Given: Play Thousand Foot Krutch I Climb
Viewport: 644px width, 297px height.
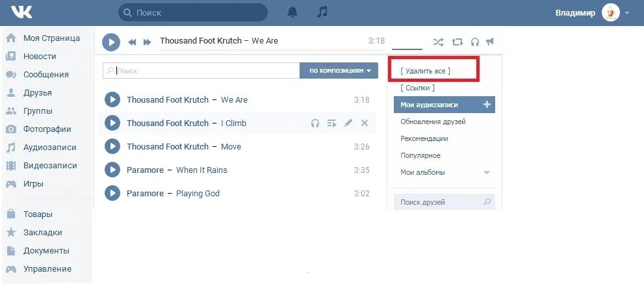Looking at the screenshot, I should (112, 123).
